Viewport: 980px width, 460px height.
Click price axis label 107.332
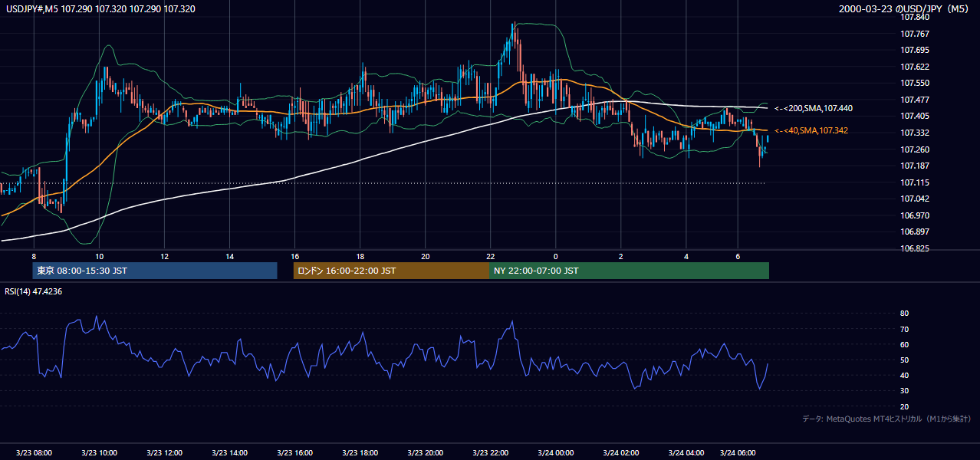coord(915,133)
